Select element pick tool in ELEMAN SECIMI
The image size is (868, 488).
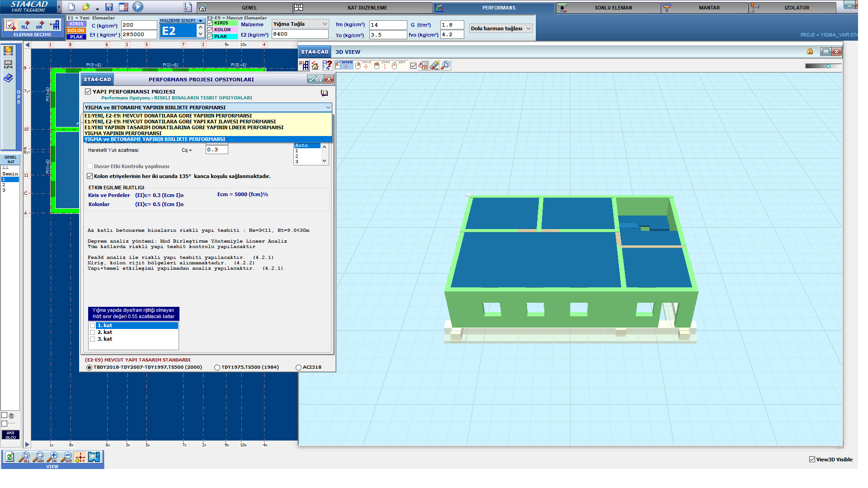(11, 25)
